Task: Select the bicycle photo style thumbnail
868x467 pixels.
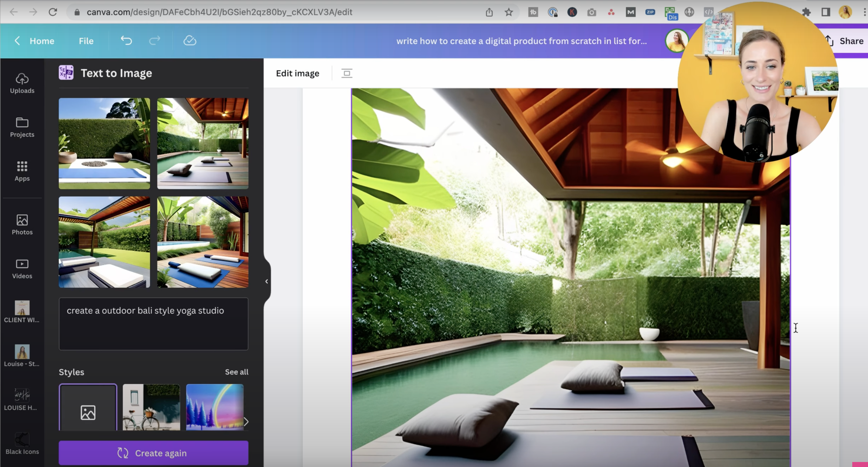Action: 151,407
